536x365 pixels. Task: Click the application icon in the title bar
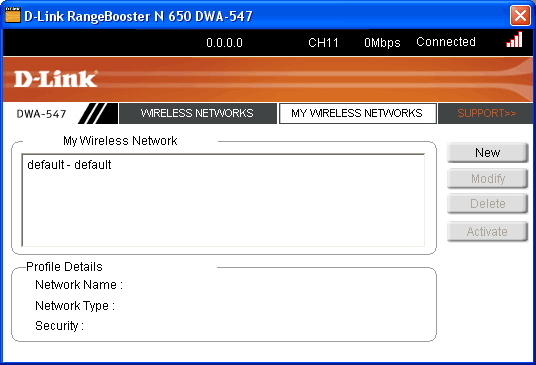click(13, 15)
